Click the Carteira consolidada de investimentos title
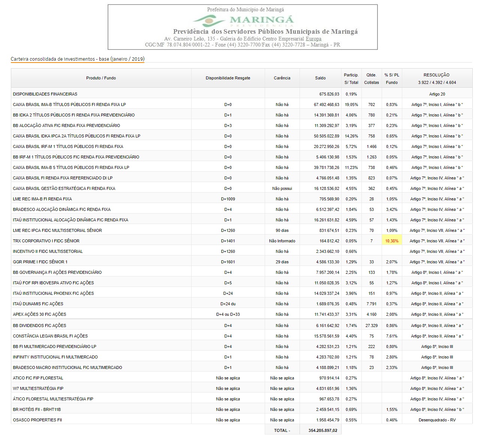Image resolution: width=481 pixels, height=448 pixels. 78,59
